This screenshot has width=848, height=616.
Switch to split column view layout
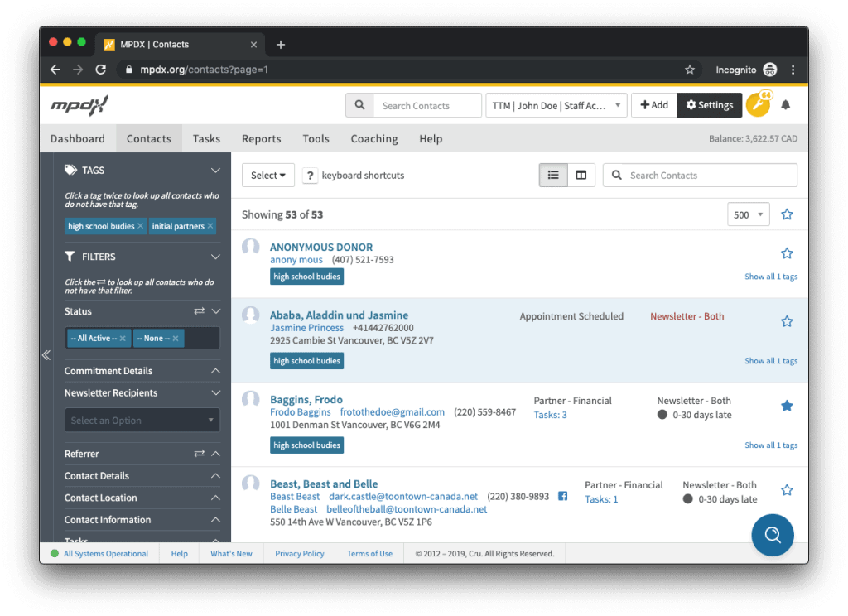tap(581, 176)
